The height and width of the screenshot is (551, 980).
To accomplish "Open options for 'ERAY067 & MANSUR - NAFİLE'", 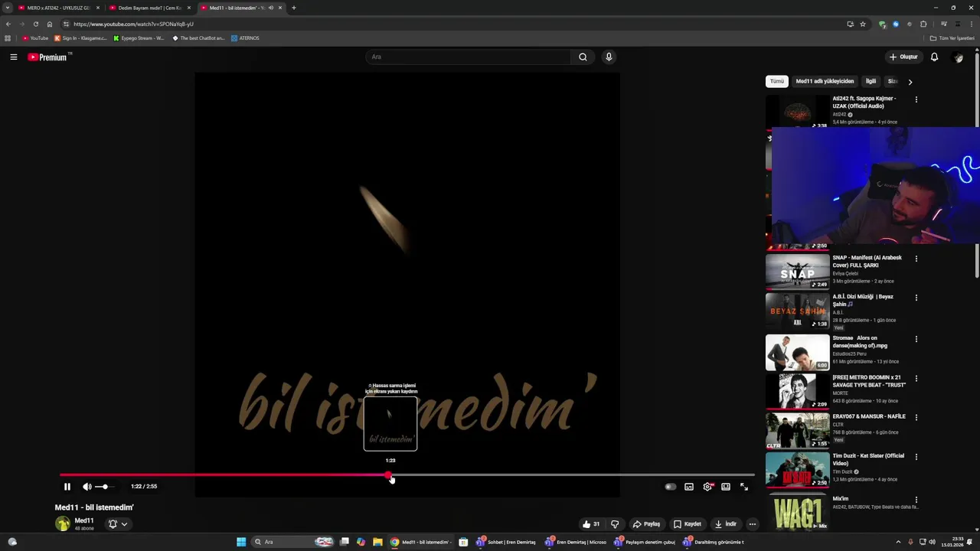I will [x=916, y=417].
